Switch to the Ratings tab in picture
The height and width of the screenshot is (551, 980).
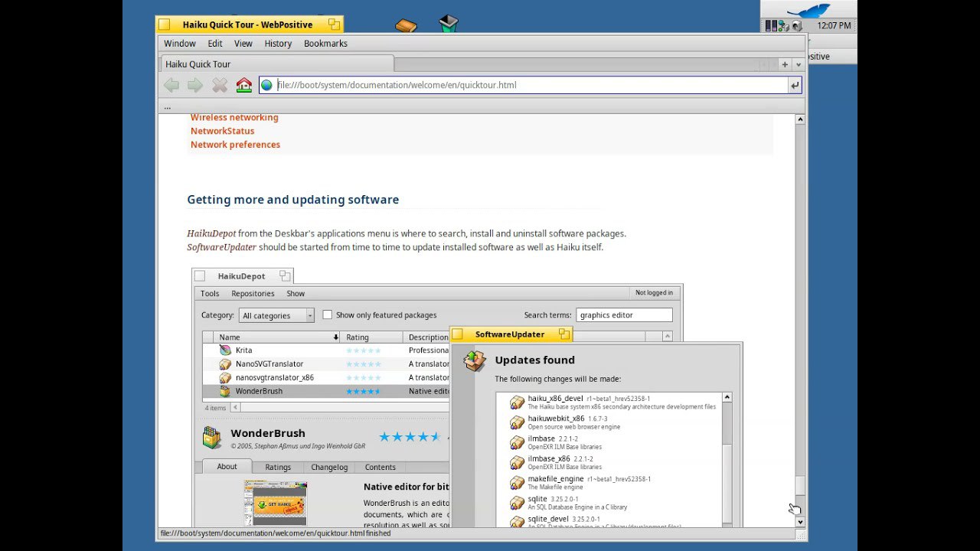[278, 468]
